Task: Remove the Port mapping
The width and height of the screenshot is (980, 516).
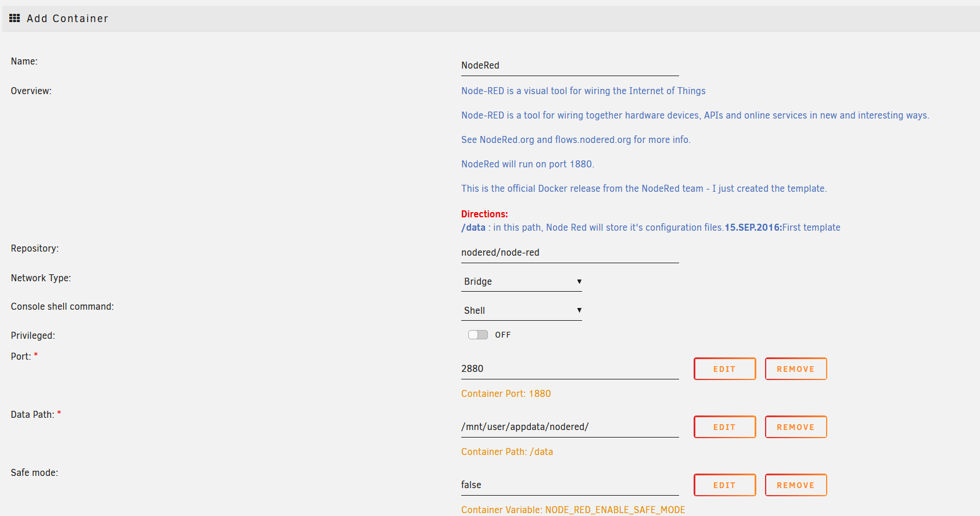Action: [796, 369]
